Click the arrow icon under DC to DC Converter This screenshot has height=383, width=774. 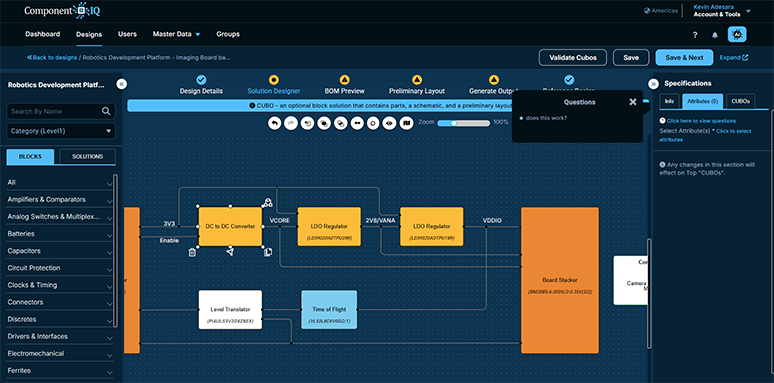coord(230,252)
